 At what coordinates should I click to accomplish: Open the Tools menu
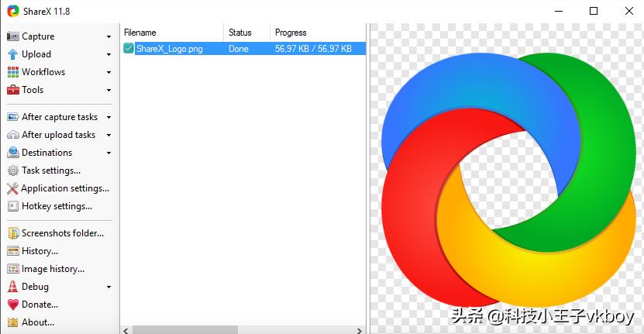coord(33,90)
